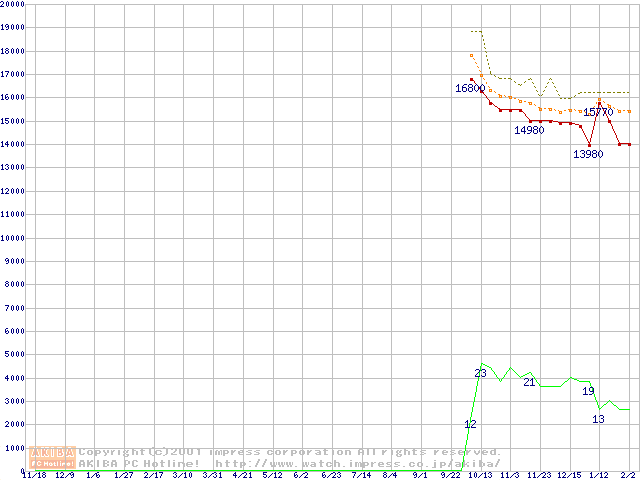Open the www.watch.impress.co.jp/akiba URL

[358, 463]
